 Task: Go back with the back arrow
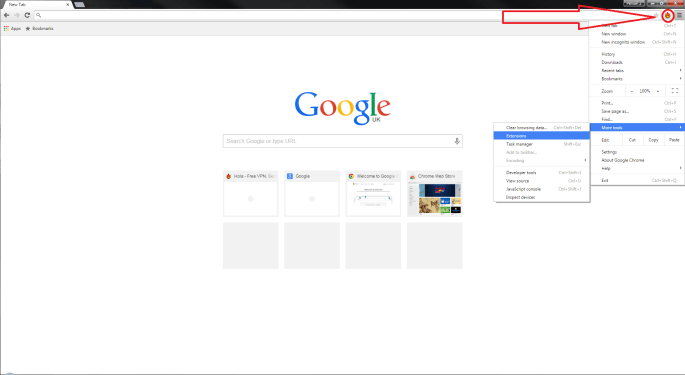[x=7, y=15]
